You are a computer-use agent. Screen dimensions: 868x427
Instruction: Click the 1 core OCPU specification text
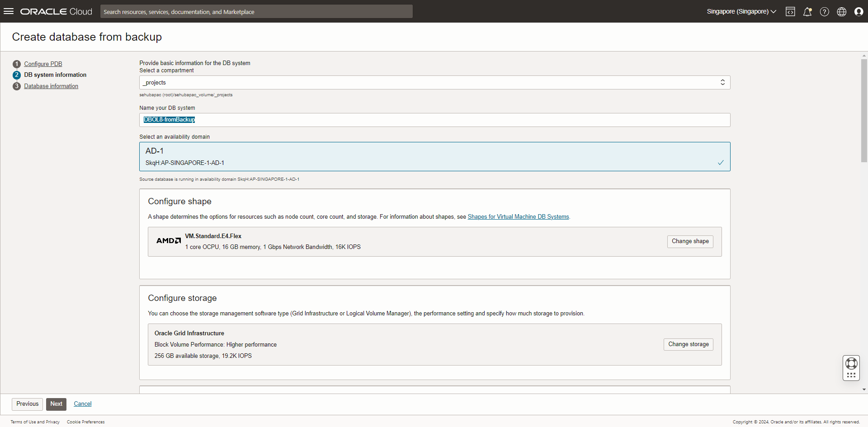pos(273,247)
